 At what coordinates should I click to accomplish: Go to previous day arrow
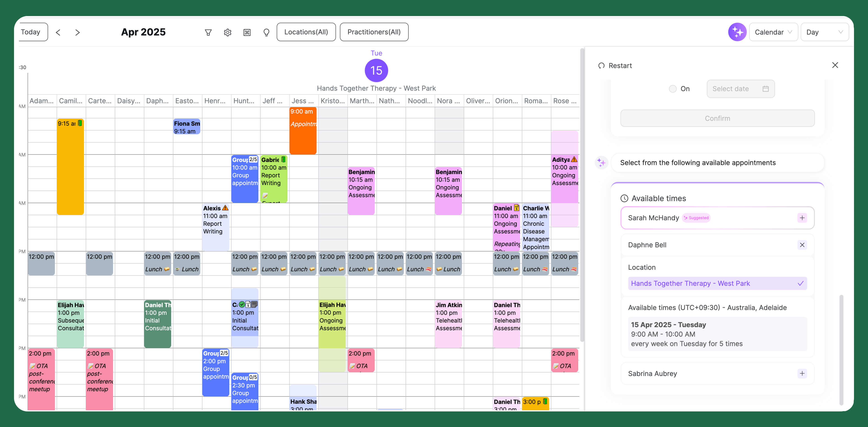coord(58,32)
